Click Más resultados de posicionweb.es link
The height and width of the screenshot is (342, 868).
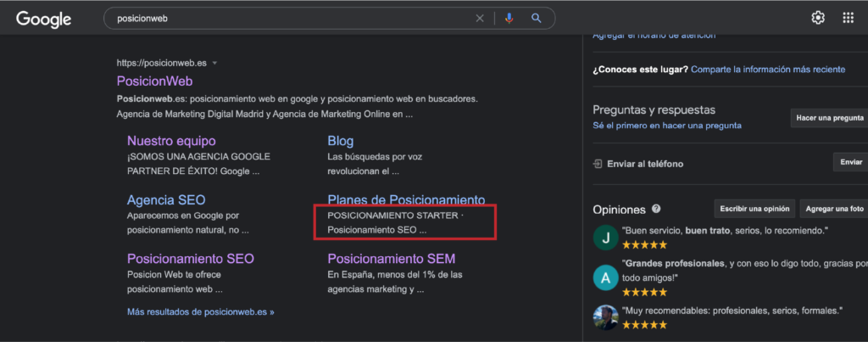coord(201,311)
